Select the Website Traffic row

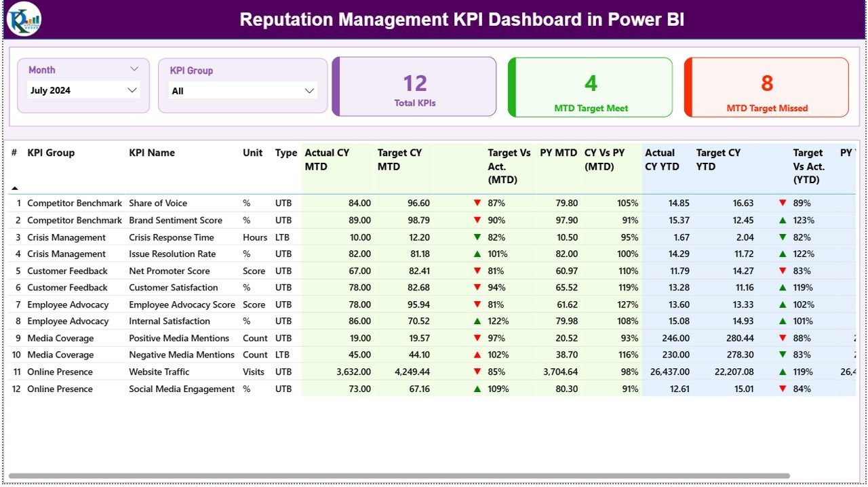point(159,372)
